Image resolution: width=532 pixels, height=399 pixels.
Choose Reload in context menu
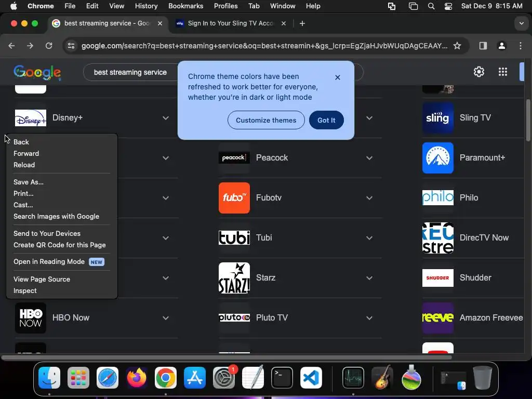[x=62, y=165]
